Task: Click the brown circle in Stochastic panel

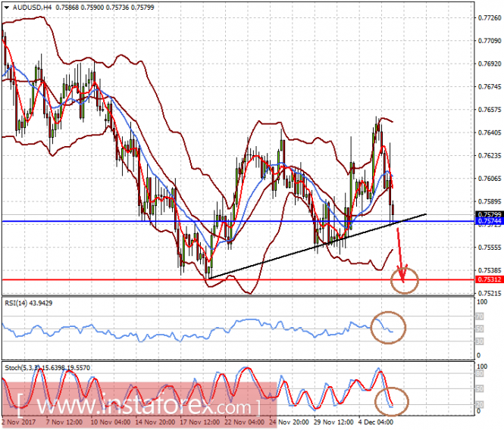Action: [392, 400]
